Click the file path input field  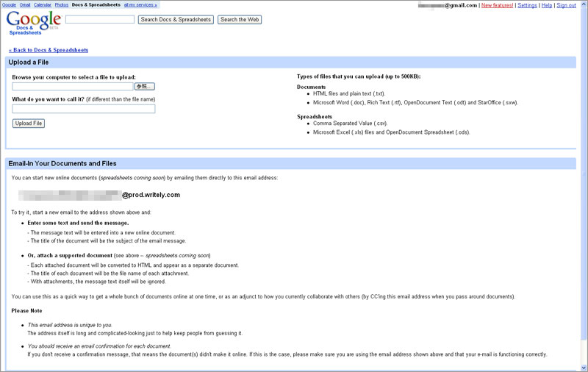(72, 86)
